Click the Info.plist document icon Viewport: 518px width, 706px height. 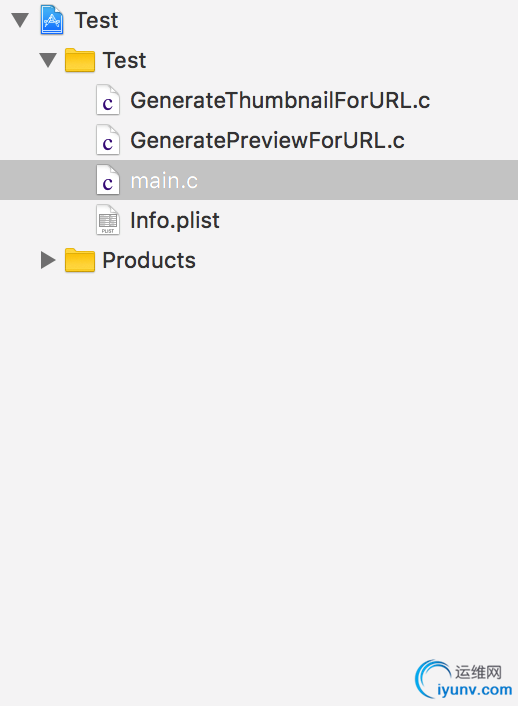coord(108,220)
